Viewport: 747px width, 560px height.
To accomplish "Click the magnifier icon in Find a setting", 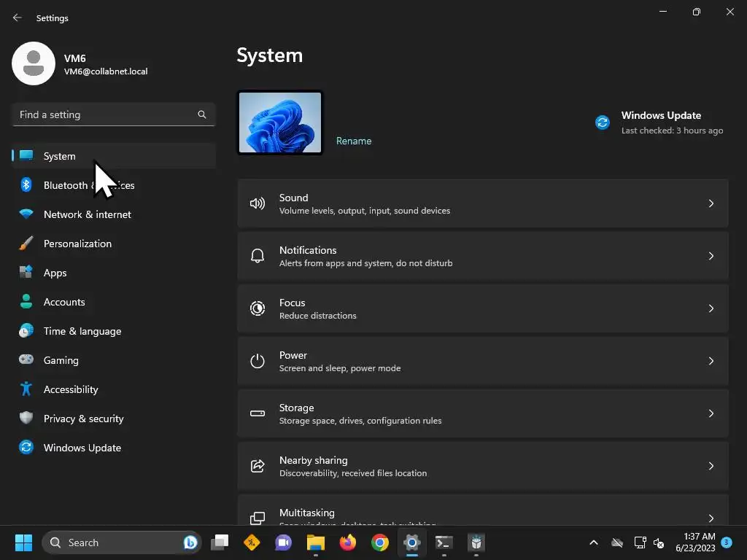I will pos(202,114).
